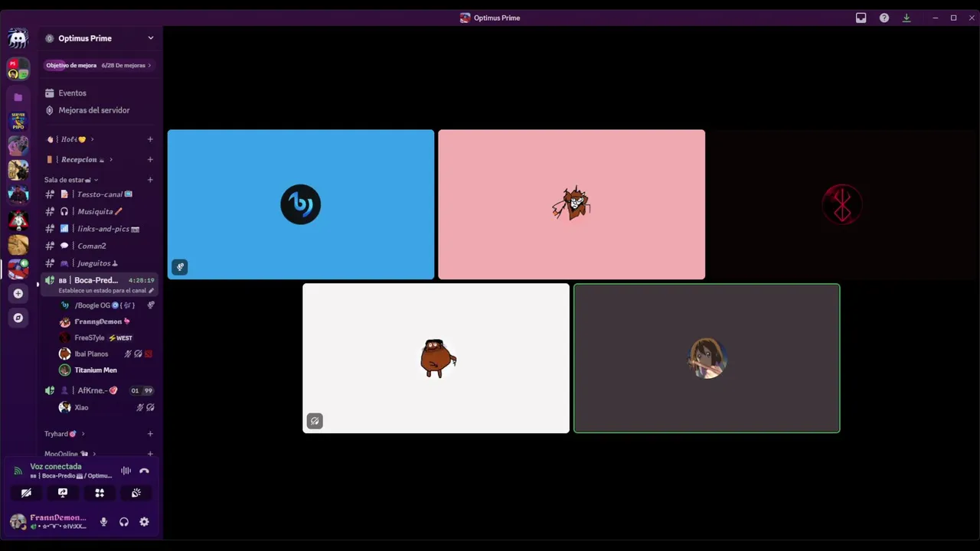The height and width of the screenshot is (551, 980).
Task: Create a channel in the Holi category
Action: (150, 139)
